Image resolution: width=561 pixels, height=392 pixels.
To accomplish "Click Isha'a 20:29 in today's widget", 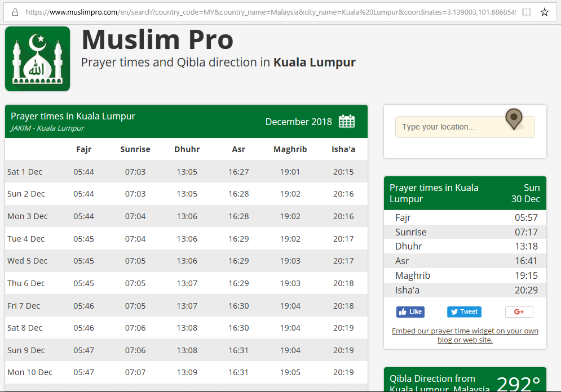I will (465, 290).
